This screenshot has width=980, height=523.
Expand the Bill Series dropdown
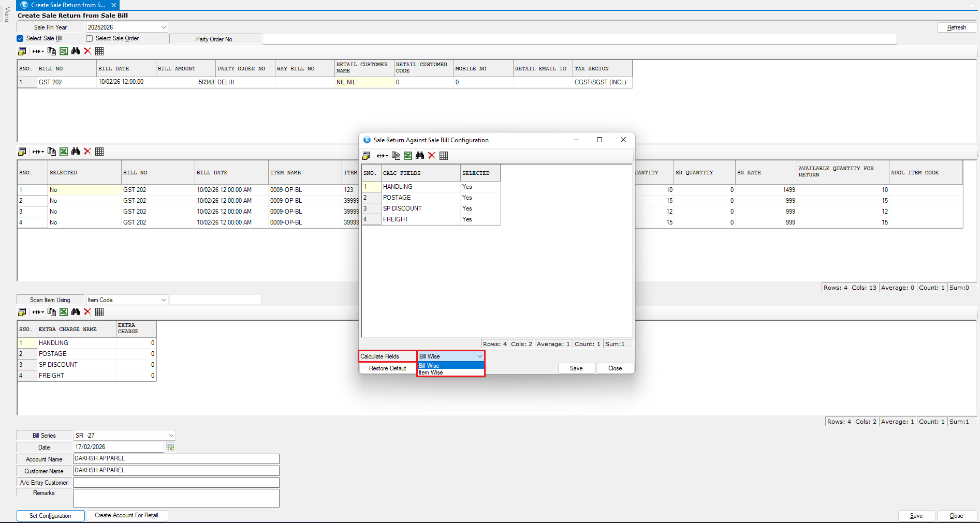tap(171, 436)
